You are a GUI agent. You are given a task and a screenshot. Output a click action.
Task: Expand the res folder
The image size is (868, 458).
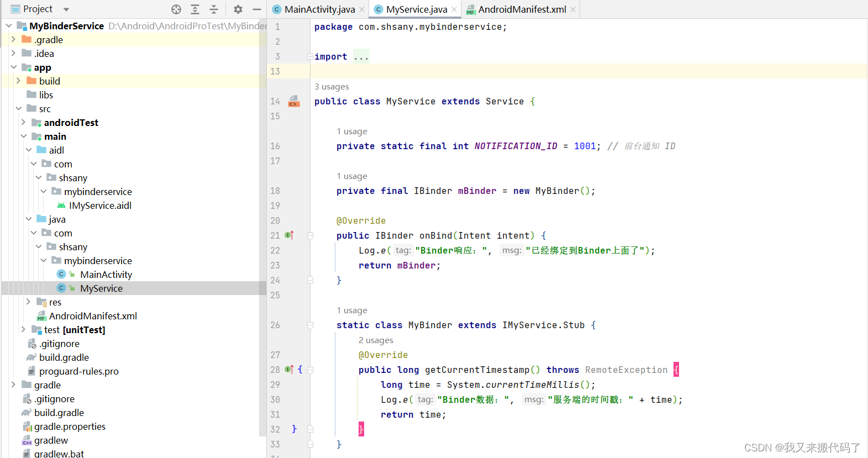pyautogui.click(x=28, y=302)
